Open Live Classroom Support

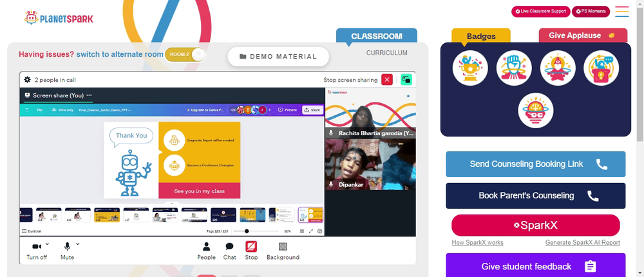pos(540,12)
